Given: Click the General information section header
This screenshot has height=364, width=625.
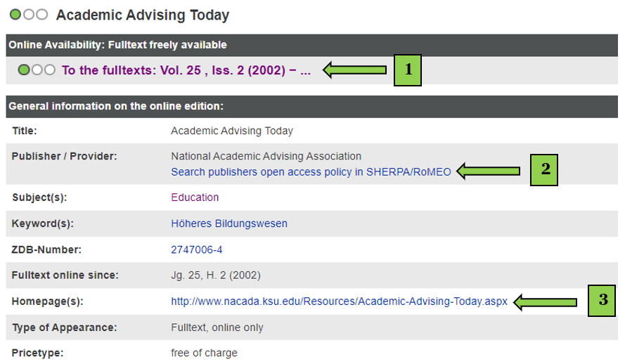Looking at the screenshot, I should 311,106.
